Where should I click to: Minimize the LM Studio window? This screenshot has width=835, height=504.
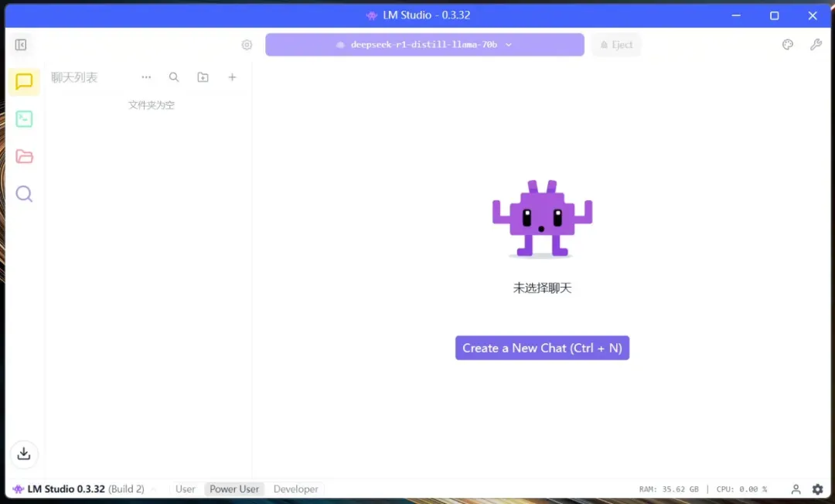point(736,15)
